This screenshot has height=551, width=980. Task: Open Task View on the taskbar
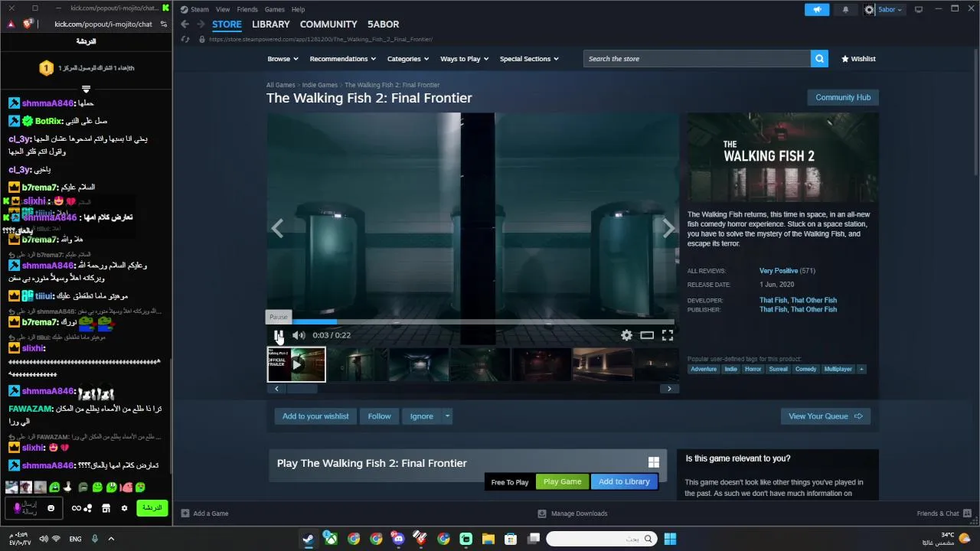[534, 539]
